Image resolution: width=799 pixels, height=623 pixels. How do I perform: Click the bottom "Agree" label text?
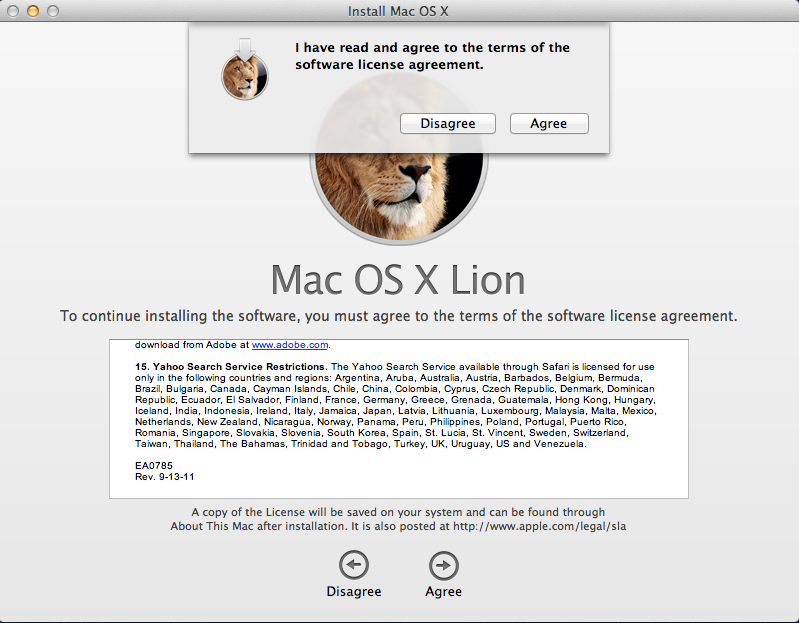tap(443, 591)
